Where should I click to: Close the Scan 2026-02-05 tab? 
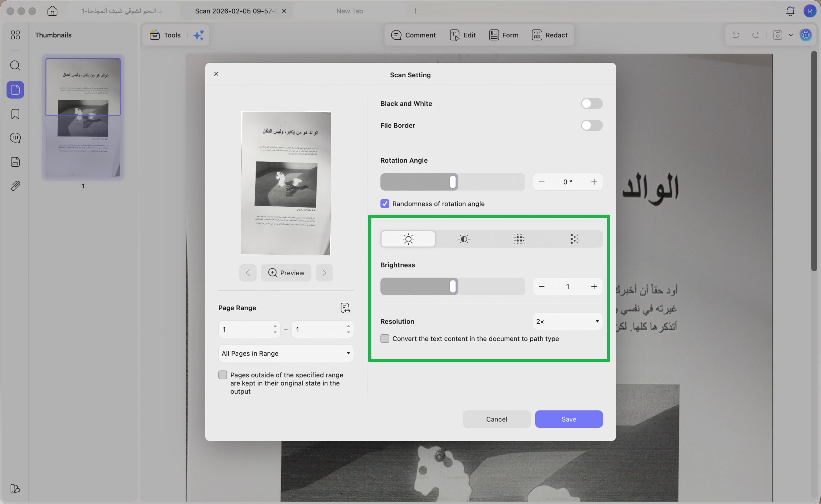click(284, 11)
